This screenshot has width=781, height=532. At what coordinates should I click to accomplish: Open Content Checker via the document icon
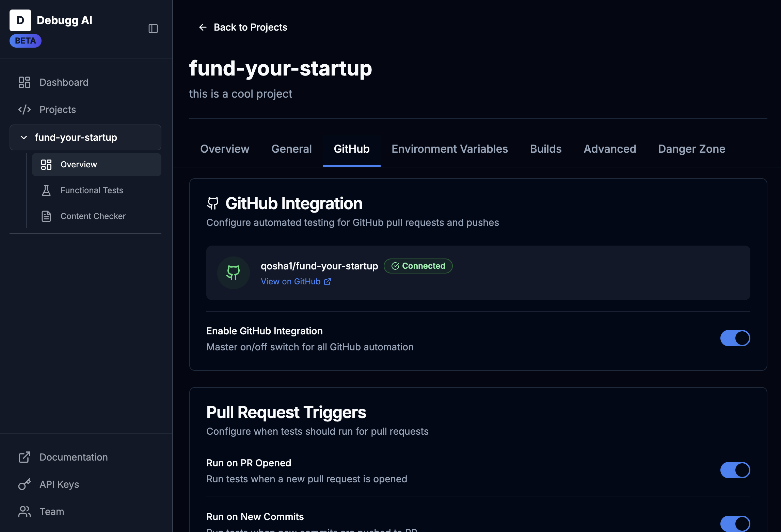(46, 216)
